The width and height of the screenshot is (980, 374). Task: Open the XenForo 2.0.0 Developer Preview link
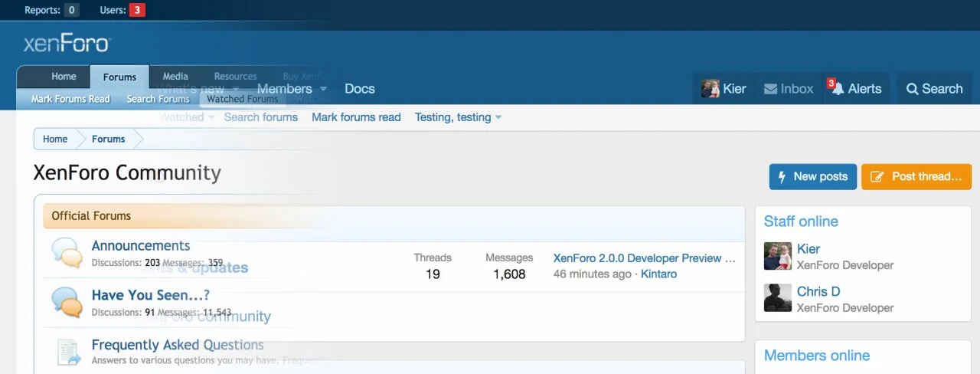click(x=644, y=258)
